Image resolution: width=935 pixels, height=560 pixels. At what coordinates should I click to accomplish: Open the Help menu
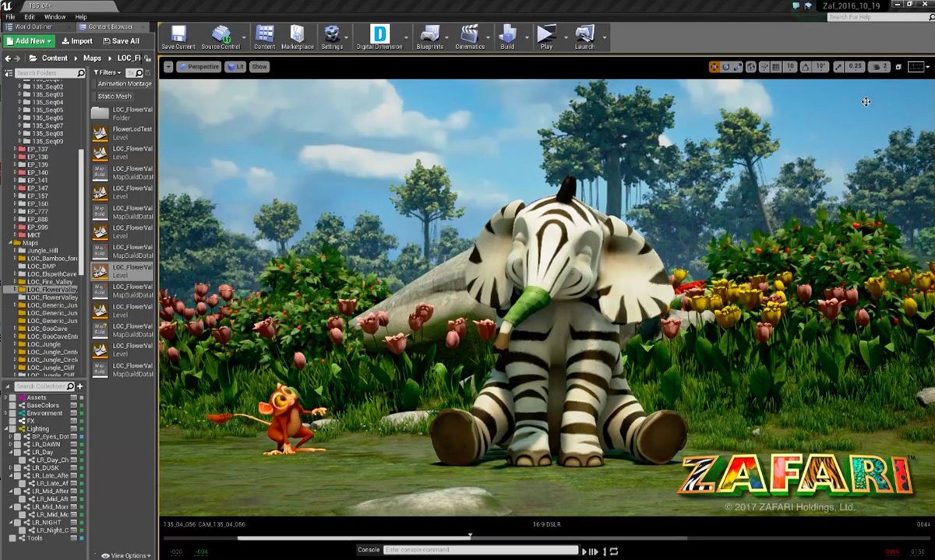[x=81, y=16]
